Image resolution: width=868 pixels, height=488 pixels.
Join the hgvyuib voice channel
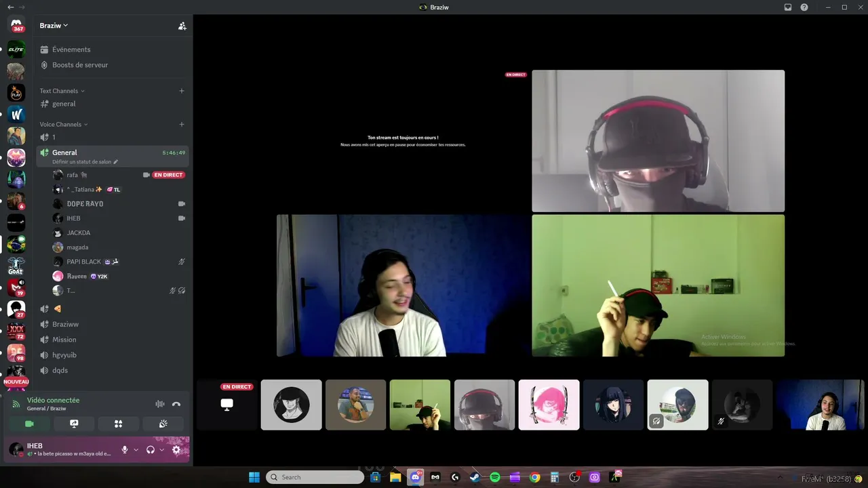(113, 355)
